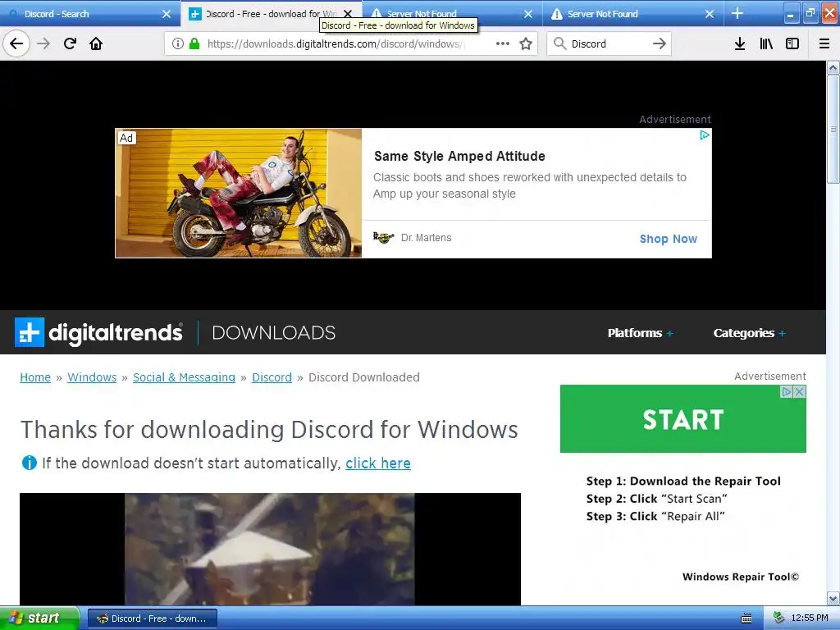The width and height of the screenshot is (840, 630).
Task: Expand the Categories menu
Action: 750,333
